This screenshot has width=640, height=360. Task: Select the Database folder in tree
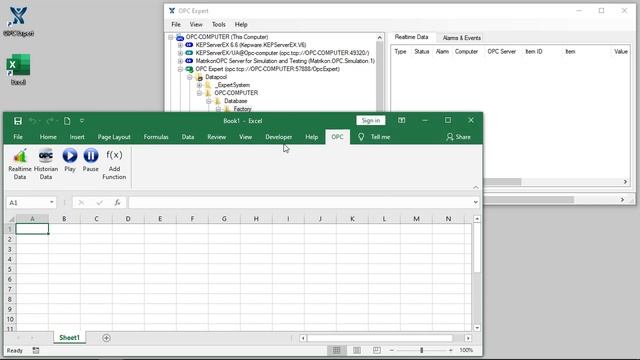[x=236, y=101]
